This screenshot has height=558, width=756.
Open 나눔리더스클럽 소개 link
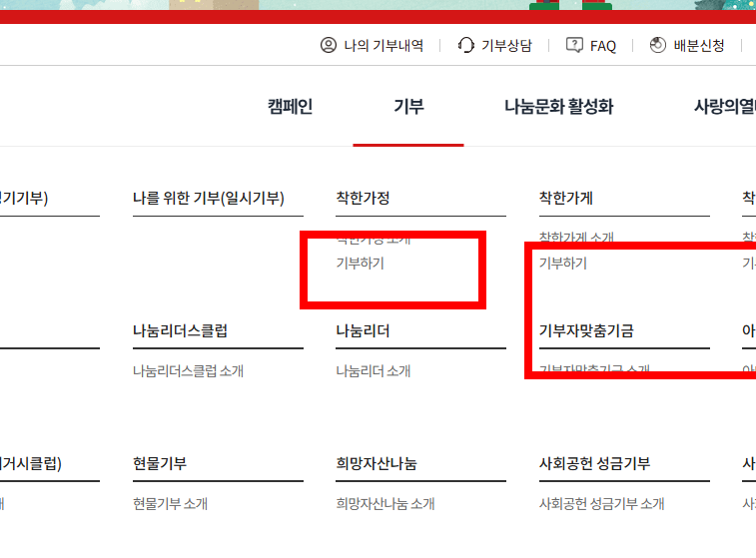pyautogui.click(x=188, y=371)
